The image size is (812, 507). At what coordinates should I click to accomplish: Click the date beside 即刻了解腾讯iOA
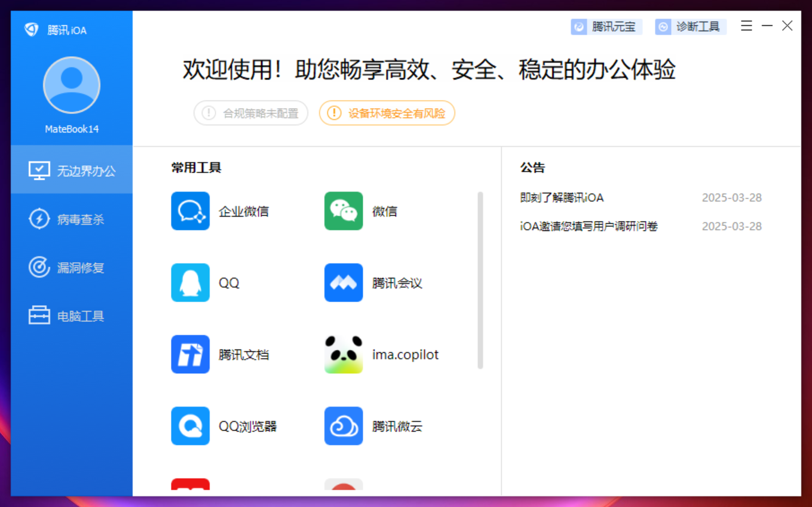(732, 198)
